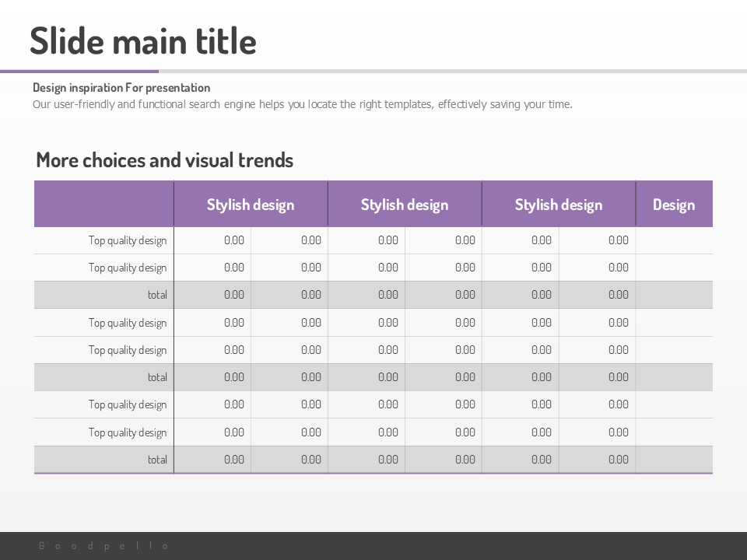Click the first 0.00 value in the top data row
Image resolution: width=747 pixels, height=560 pixels.
(x=233, y=240)
